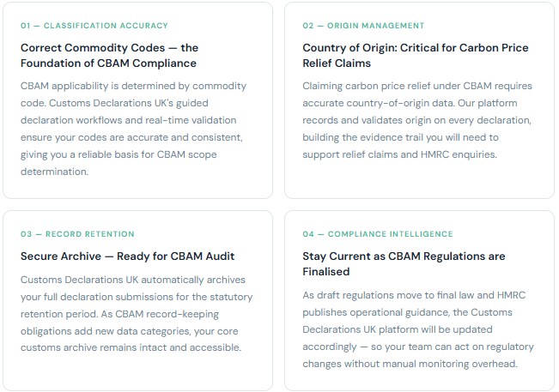Open the 'Correct Commodity Codes' heading
The image size is (559, 392).
109,55
